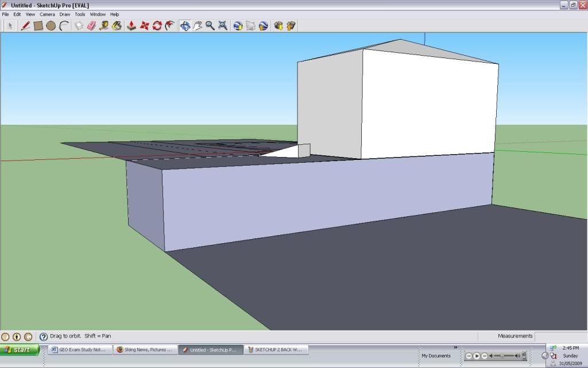This screenshot has width=588, height=368.
Task: Click the Start button
Action: [x=19, y=349]
